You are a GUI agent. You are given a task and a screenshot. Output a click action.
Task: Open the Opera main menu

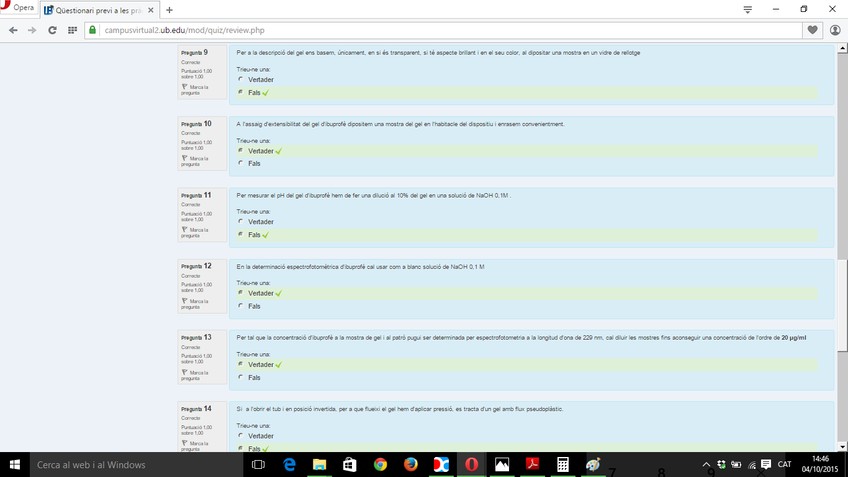pyautogui.click(x=18, y=9)
